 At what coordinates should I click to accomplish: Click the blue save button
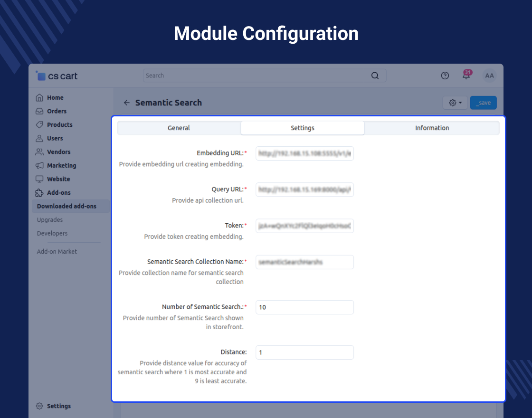pos(483,103)
